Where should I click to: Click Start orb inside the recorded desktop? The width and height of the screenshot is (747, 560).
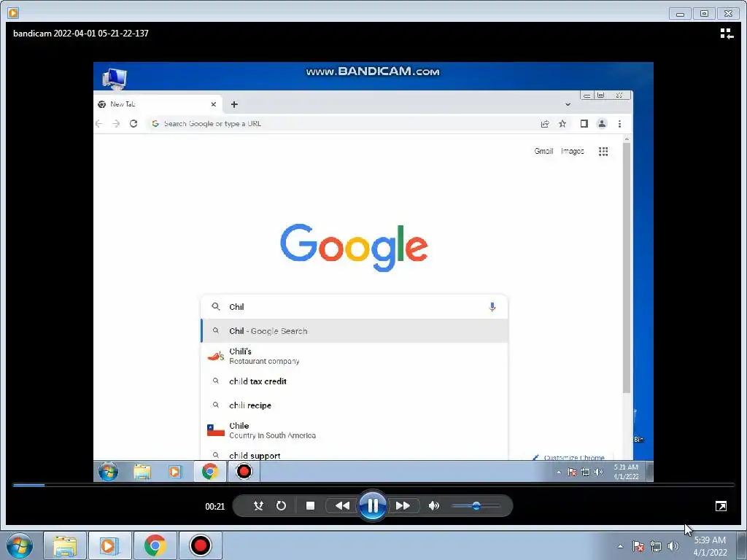108,472
